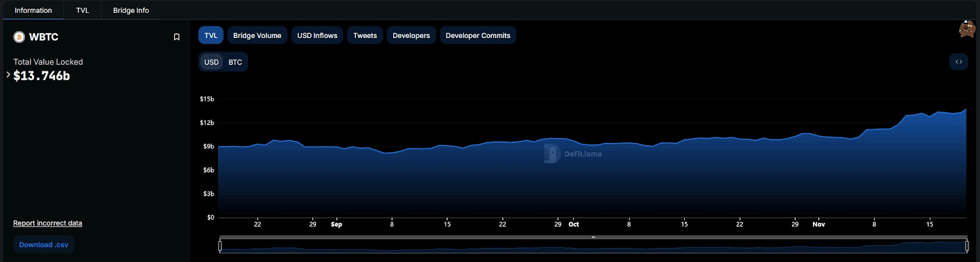
Task: Switch chart denomination to BTC
Action: pyautogui.click(x=235, y=62)
